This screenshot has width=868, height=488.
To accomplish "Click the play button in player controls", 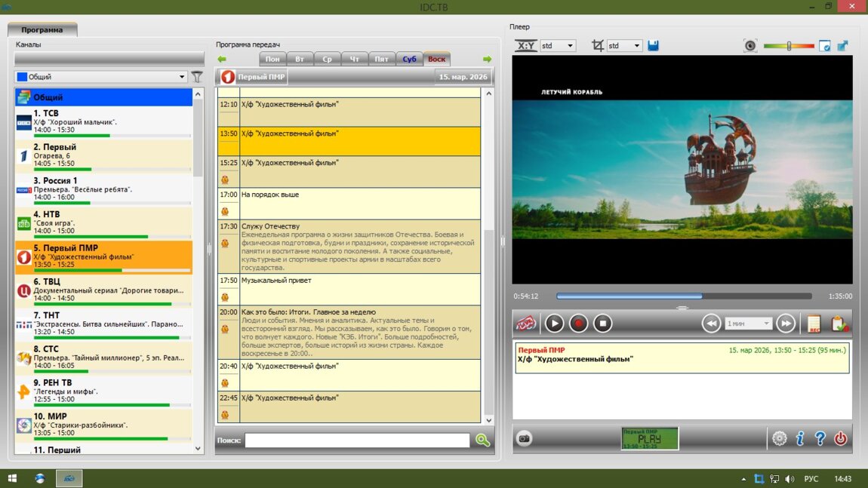I will pyautogui.click(x=554, y=324).
